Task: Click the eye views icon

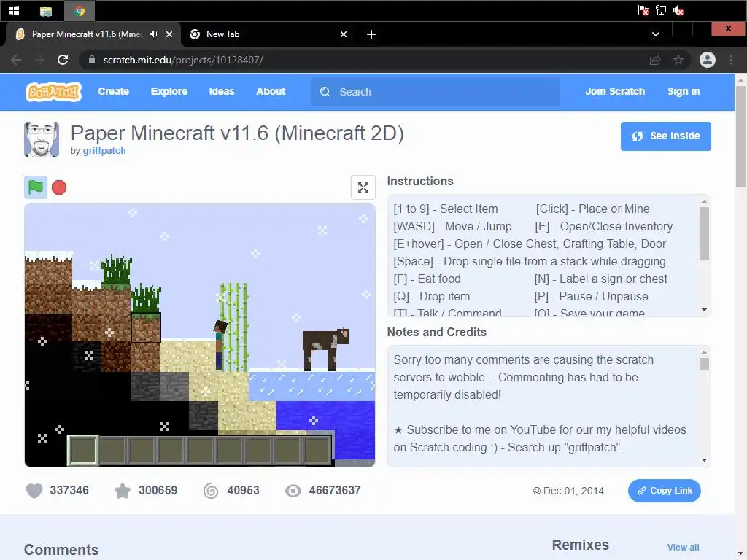Action: coord(293,491)
